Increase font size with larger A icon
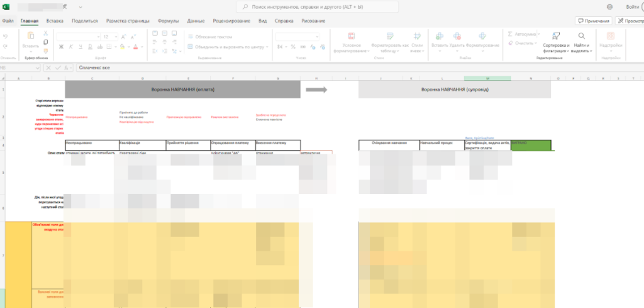Viewport: 644px width, 308px height. (123, 37)
